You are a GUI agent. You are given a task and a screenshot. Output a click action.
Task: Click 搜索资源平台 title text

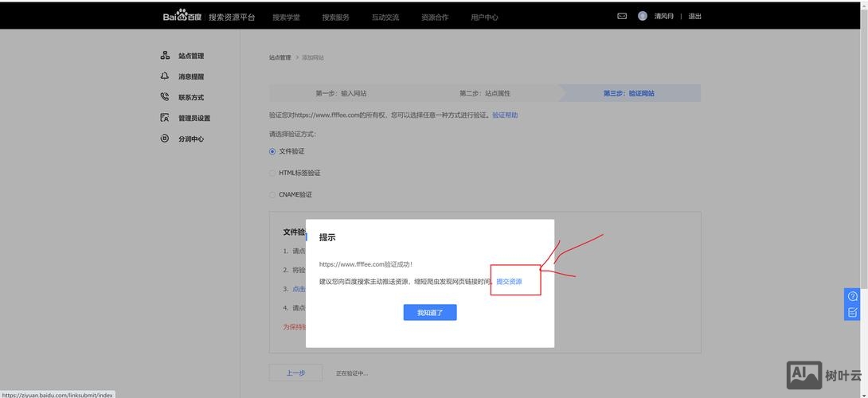tap(232, 18)
